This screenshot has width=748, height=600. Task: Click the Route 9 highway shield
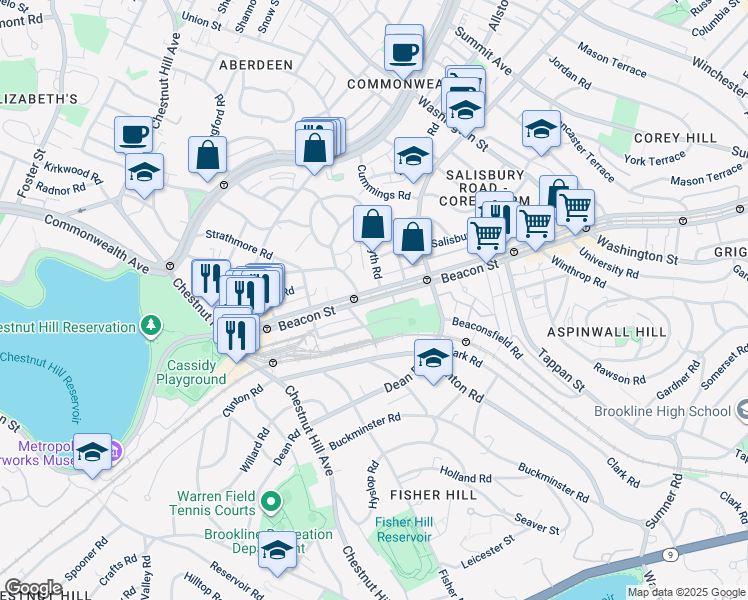(x=670, y=555)
